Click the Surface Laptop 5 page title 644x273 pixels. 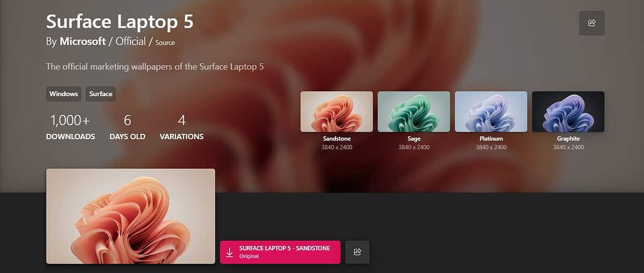coord(120,21)
